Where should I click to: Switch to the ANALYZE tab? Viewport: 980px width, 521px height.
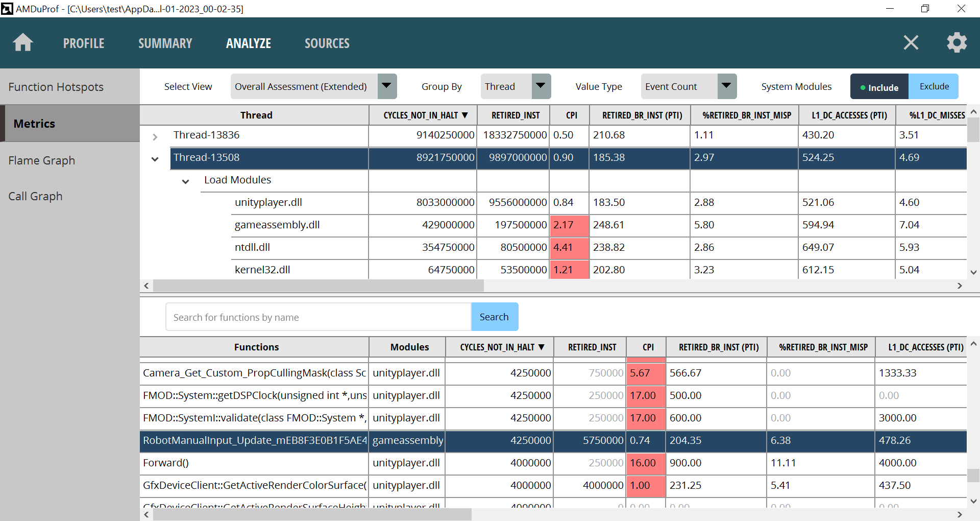249,43
